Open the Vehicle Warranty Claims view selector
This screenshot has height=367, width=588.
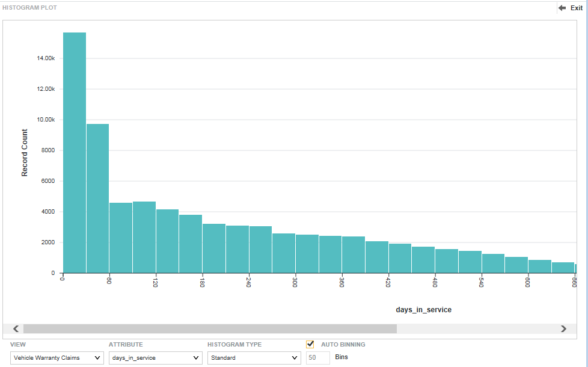pos(56,357)
